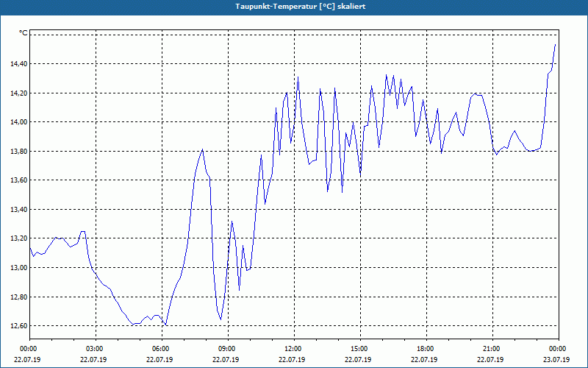Click the 14,40 y-axis label

[19, 64]
